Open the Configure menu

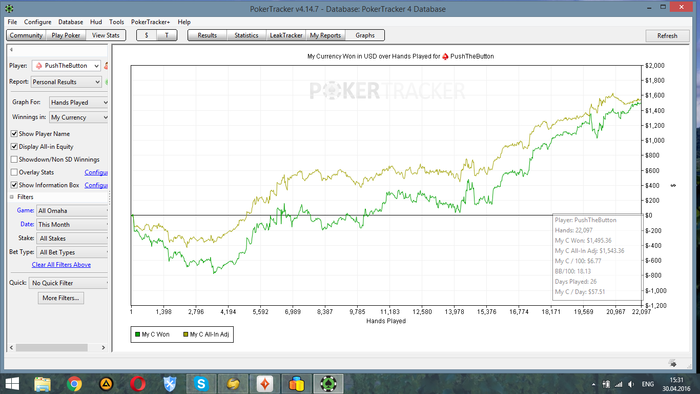(x=38, y=22)
